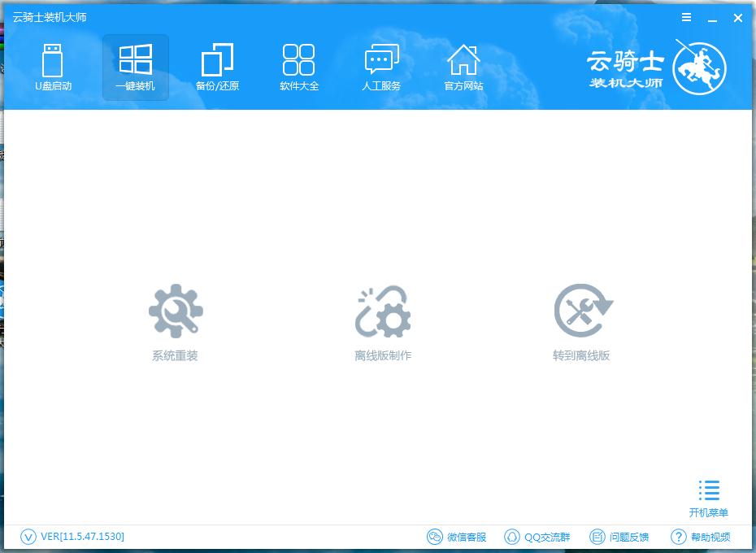The height and width of the screenshot is (553, 756).
Task: Switch to the 软件大全 software collection tab
Action: point(299,67)
